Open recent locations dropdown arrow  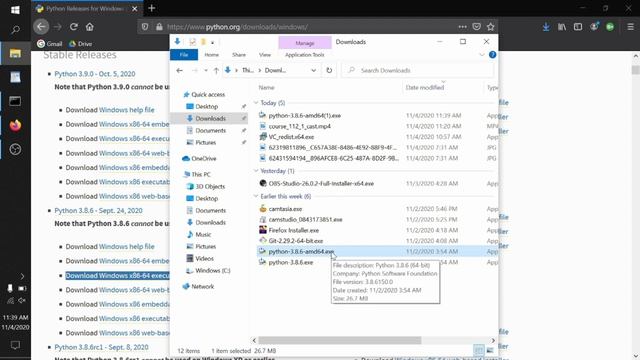pyautogui.click(x=206, y=71)
